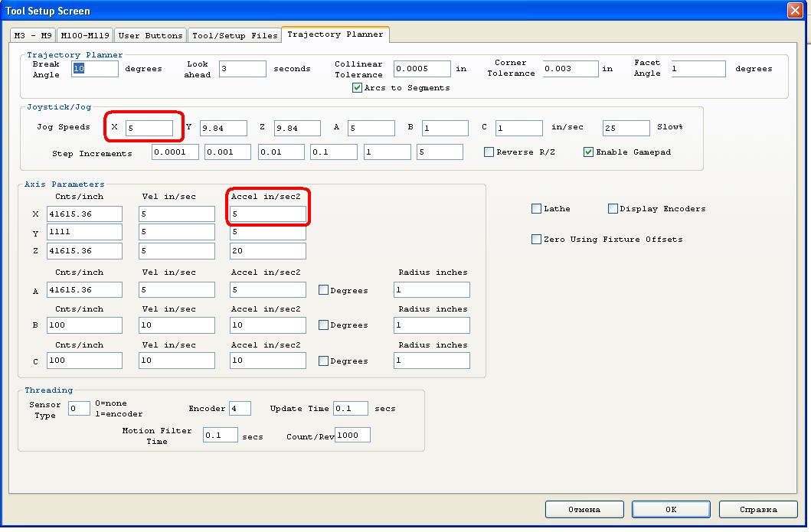Screen dimensions: 811x532
Task: Click the A jog speed field
Action: 371,129
